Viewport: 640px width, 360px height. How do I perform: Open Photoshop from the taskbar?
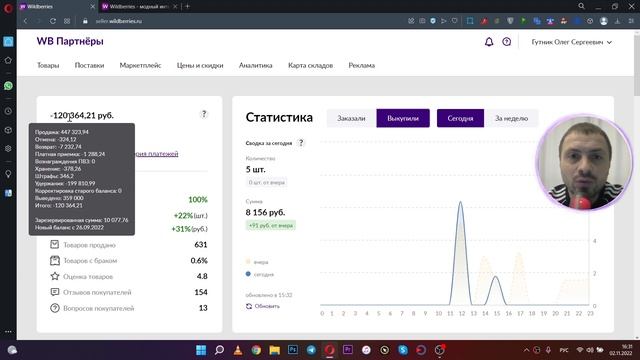tap(293, 350)
